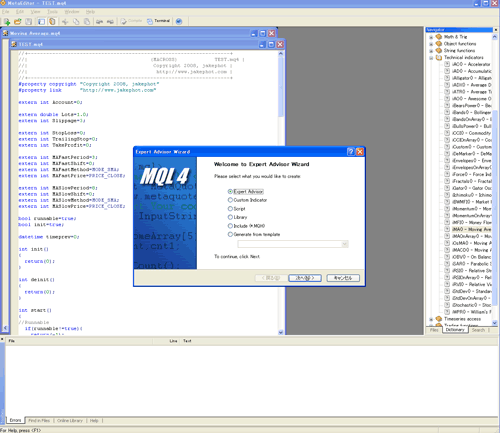
Task: Toggle the Navigator panel toolbar icon
Action: click(41, 22)
